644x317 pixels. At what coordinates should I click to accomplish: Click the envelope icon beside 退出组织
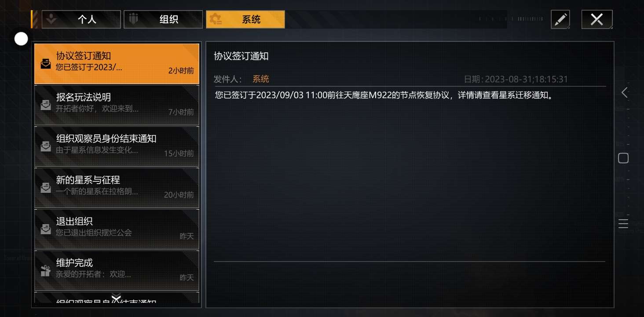(46, 229)
